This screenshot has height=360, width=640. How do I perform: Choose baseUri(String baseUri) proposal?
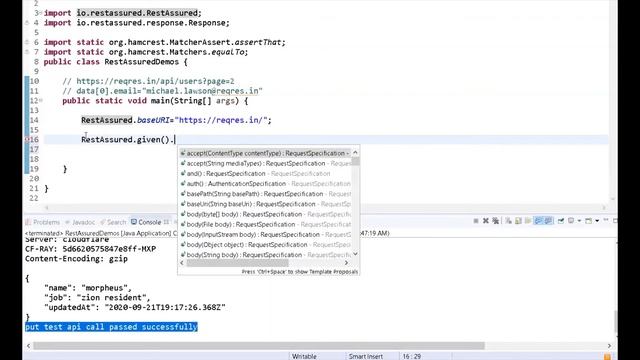[265, 204]
